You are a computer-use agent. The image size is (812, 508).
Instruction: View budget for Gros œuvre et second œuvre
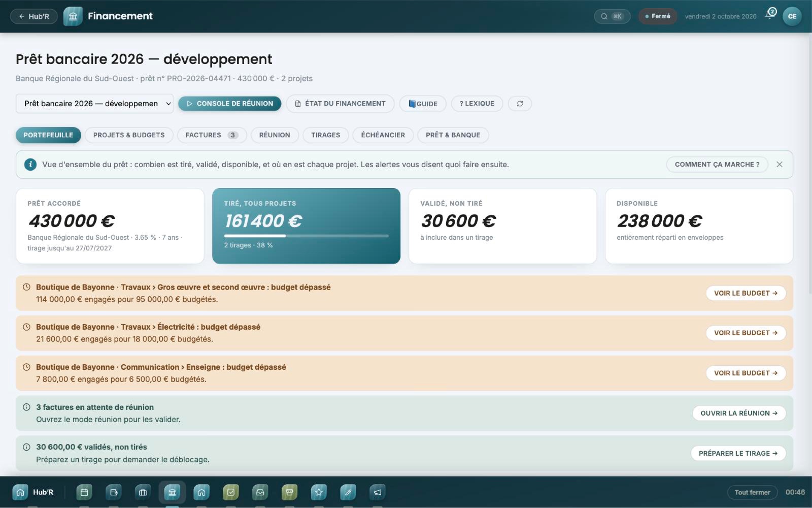(x=746, y=293)
